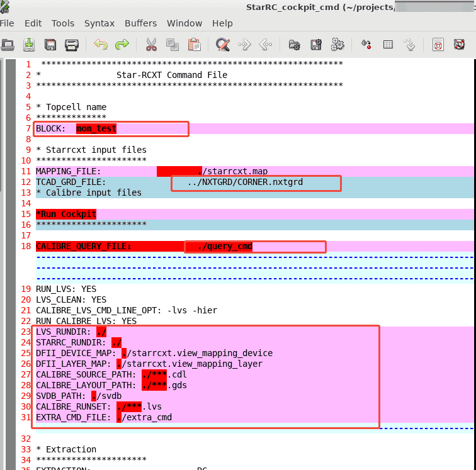Click the Copy toolbar icon
This screenshot has height=470, width=476.
[x=172, y=45]
